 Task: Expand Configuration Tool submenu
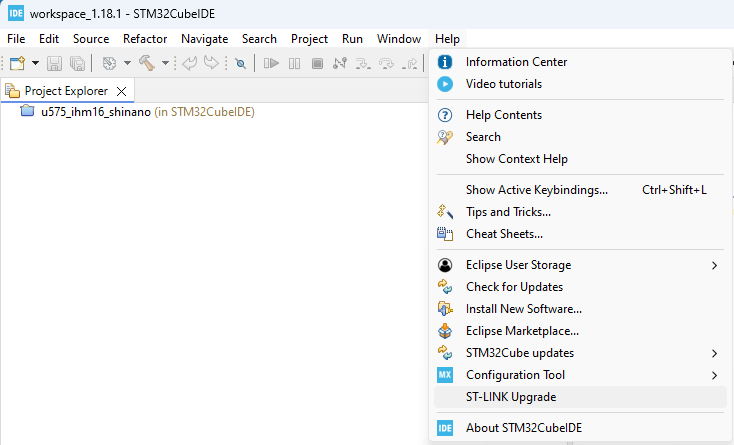coord(580,375)
